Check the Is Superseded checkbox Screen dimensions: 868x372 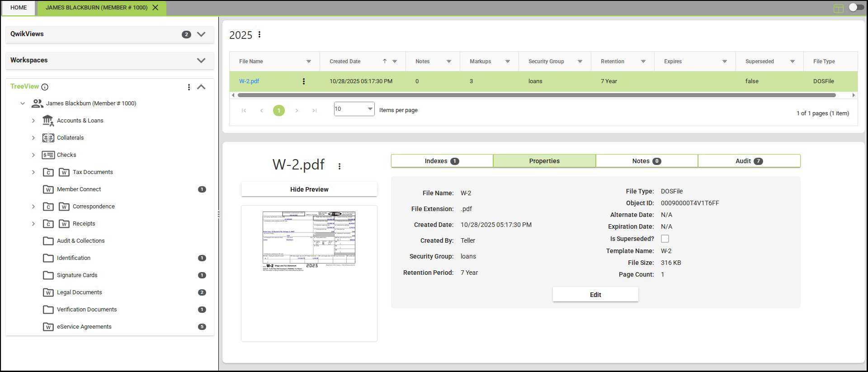[665, 239]
